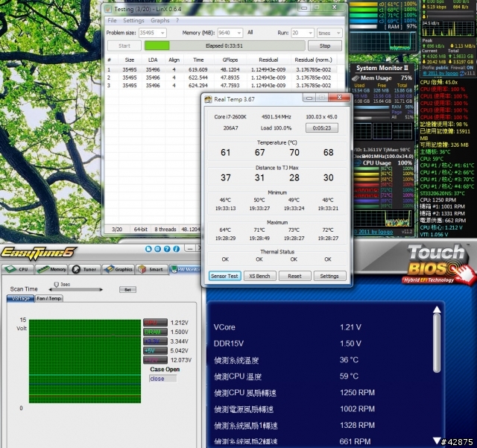This screenshot has width=477, height=448.
Task: Open the 'times' unit dropdown in LinX
Action: 329,33
